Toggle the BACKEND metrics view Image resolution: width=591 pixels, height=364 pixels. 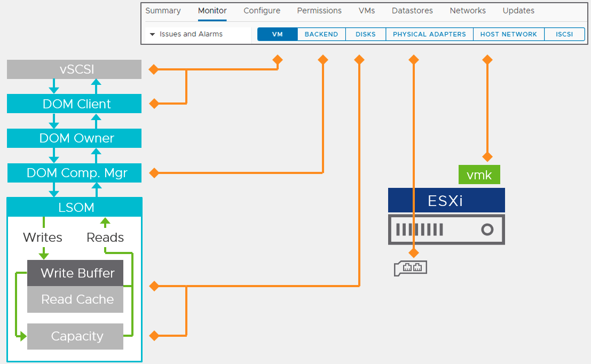321,34
